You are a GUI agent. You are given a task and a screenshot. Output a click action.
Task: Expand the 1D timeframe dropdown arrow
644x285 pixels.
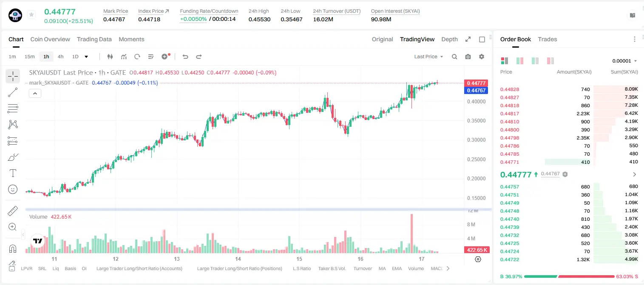tap(86, 57)
